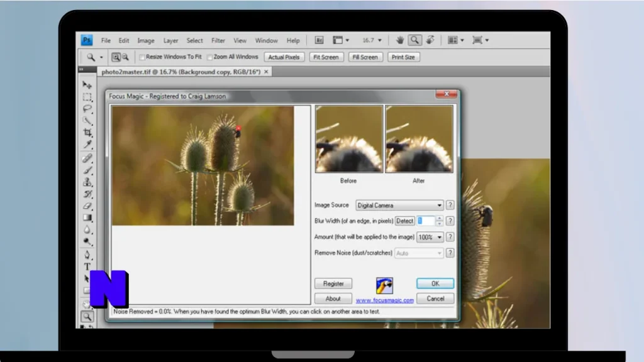Enable Zoom All Windows checkbox

210,57
